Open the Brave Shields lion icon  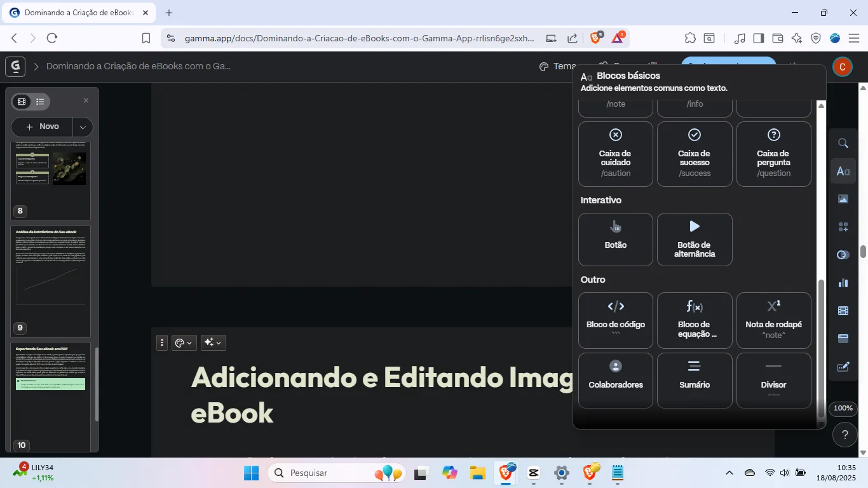[x=595, y=38]
